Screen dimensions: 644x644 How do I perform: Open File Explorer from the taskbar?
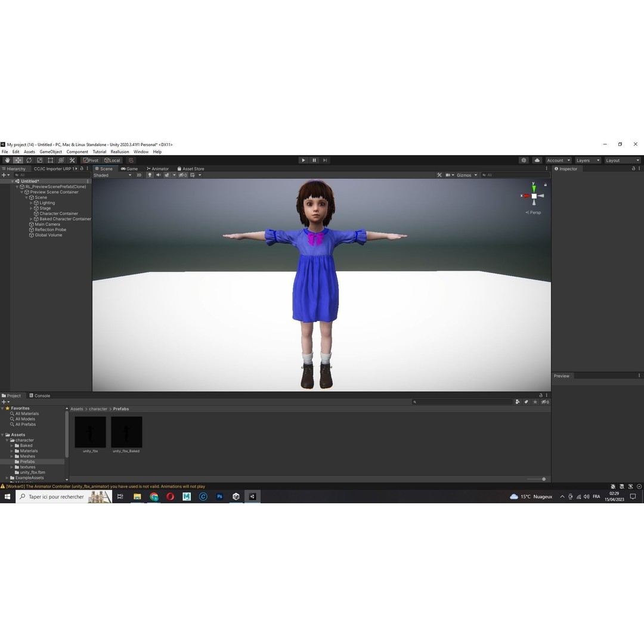pyautogui.click(x=137, y=497)
